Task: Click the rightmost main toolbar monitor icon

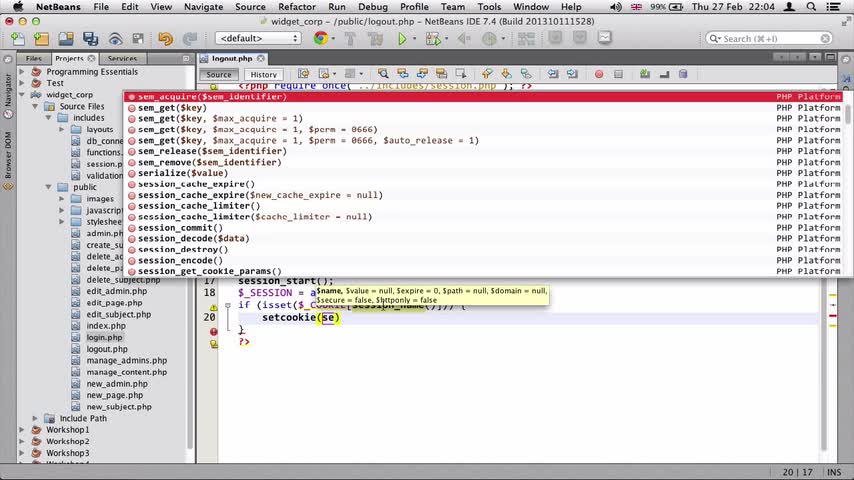Action: [x=605, y=38]
